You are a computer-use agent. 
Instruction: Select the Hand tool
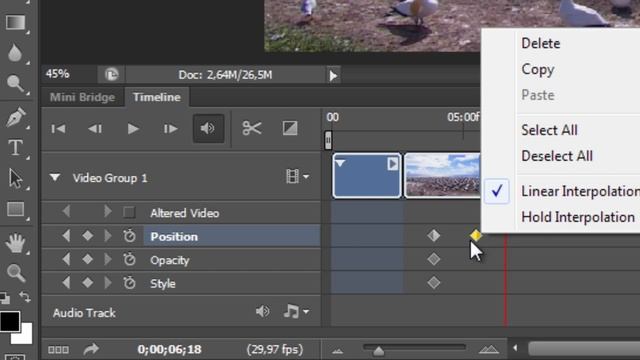coord(16,242)
